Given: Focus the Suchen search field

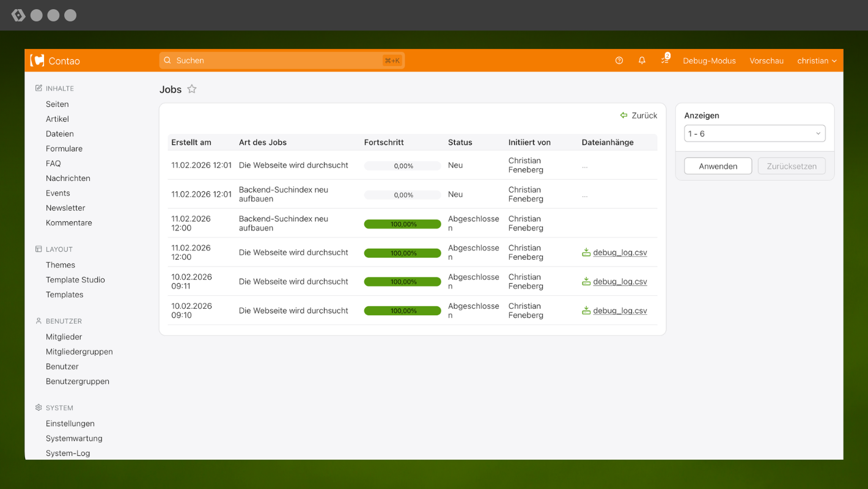Looking at the screenshot, I should [x=275, y=61].
